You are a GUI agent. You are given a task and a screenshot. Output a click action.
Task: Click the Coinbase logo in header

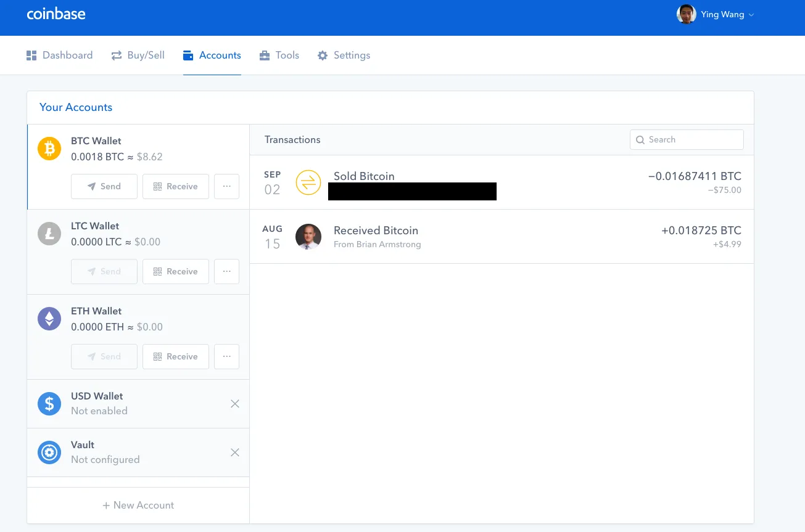(x=56, y=14)
